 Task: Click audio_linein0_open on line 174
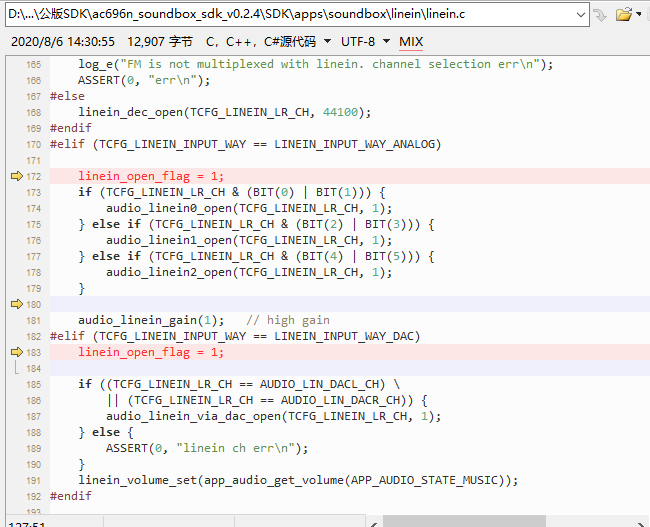click(x=169, y=208)
